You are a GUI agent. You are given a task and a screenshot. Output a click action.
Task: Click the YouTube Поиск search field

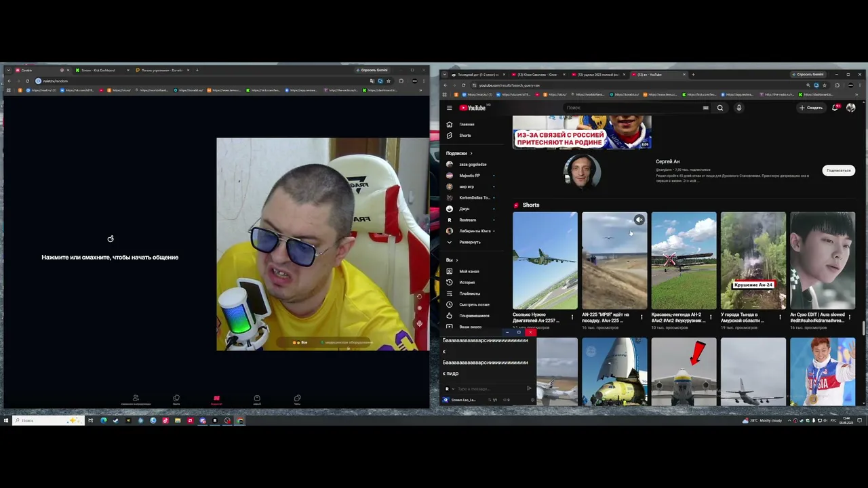(x=631, y=108)
